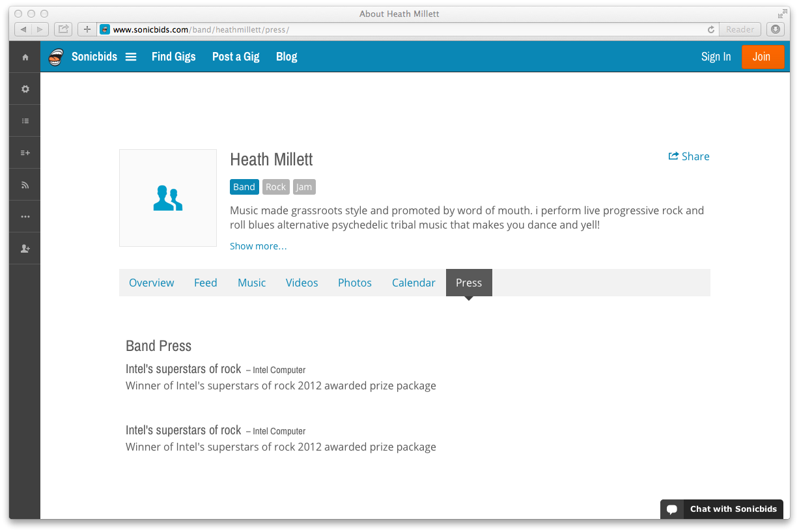Click Sign In

(x=716, y=57)
